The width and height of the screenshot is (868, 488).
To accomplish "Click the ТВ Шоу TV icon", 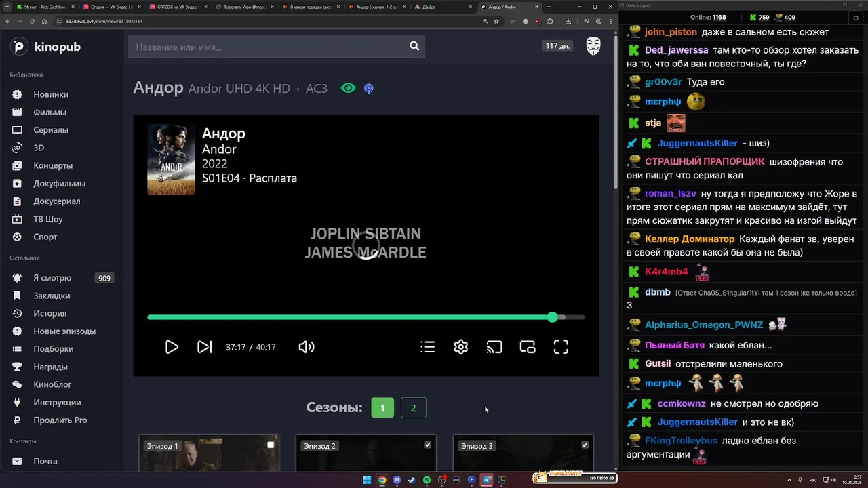I will click(x=18, y=219).
